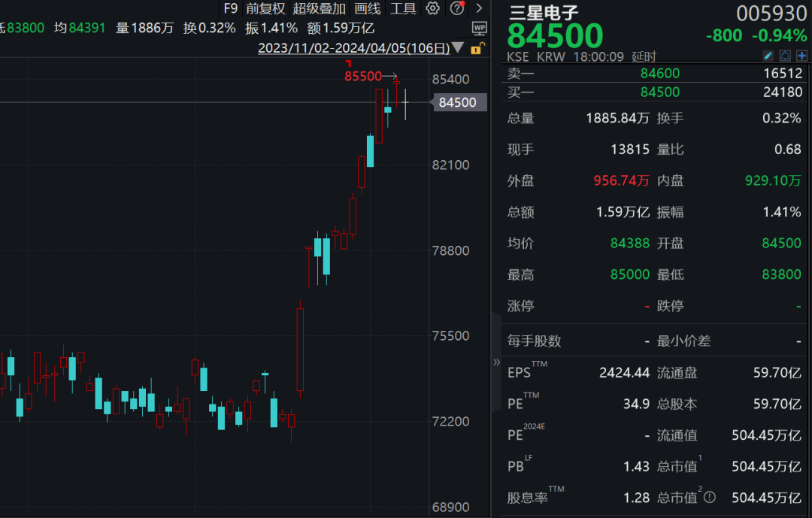Click the pencil edit icon beside quote
The image size is (812, 518).
768,56
